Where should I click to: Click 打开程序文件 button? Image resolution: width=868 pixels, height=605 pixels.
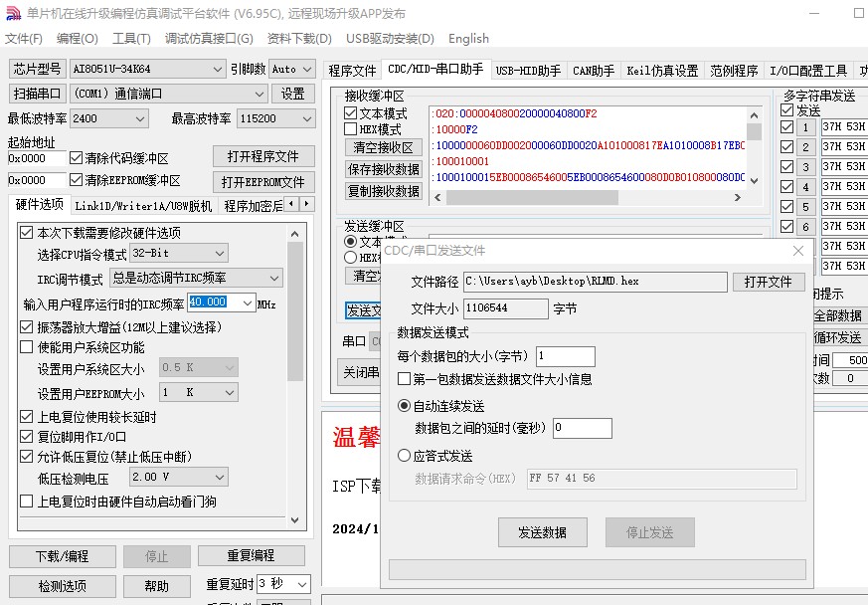pos(263,157)
